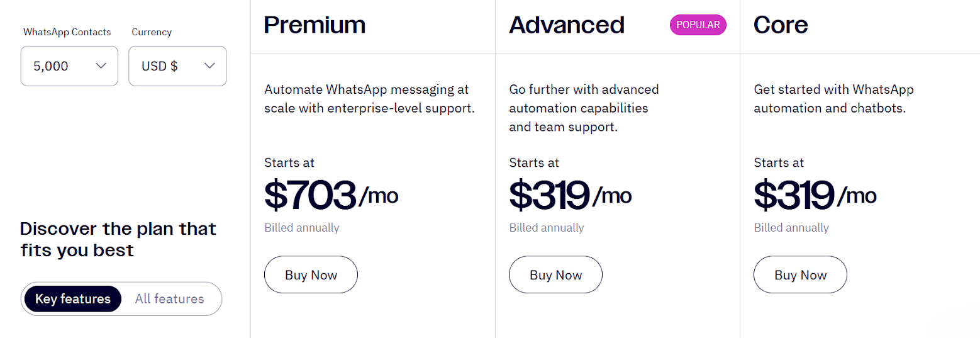Click the $703/mo Premium price

tap(331, 195)
